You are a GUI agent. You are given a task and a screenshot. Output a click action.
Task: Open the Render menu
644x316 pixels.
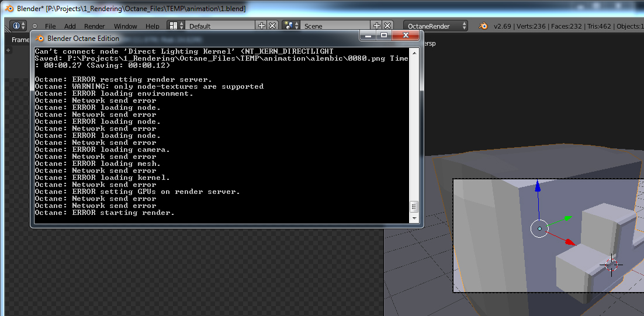point(95,26)
